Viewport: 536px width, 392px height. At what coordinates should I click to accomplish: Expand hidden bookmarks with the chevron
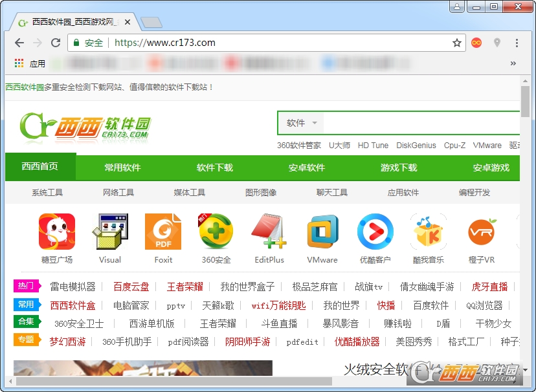coord(513,63)
